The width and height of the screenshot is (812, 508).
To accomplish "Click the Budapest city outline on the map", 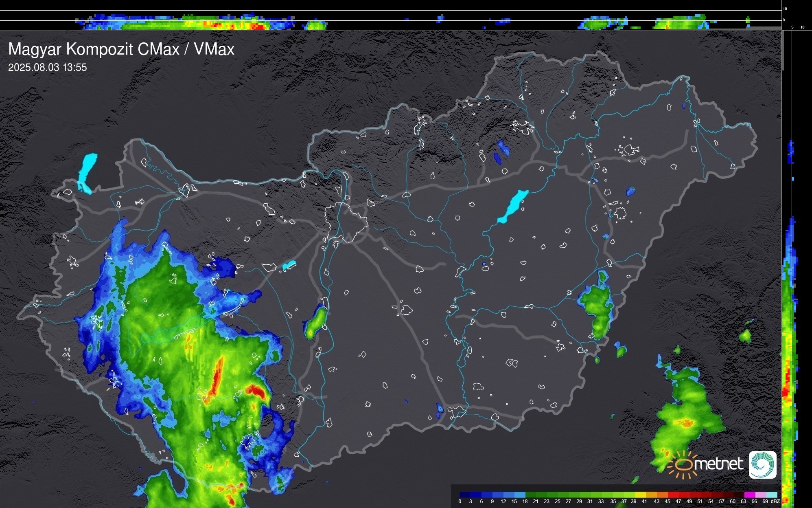I will click(346, 222).
